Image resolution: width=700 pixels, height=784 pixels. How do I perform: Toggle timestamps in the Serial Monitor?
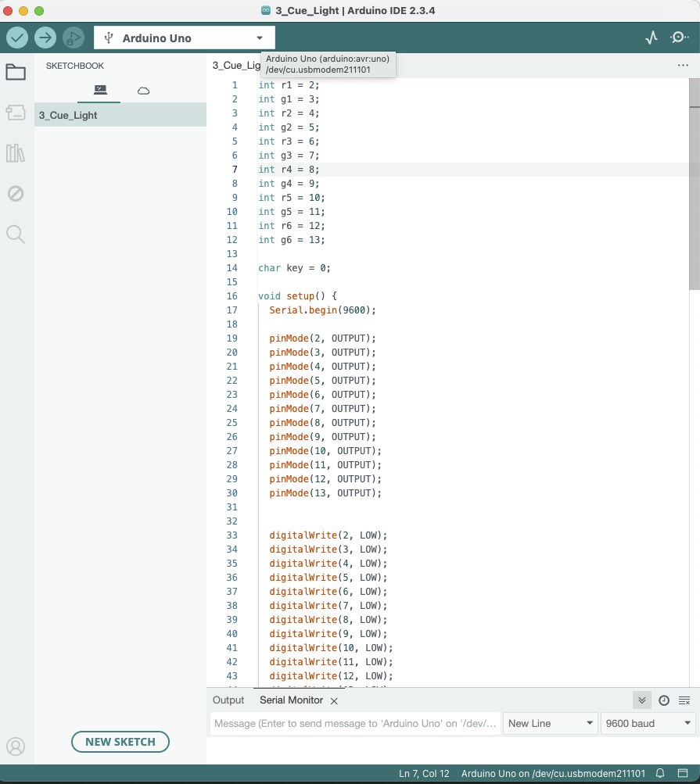click(x=663, y=700)
